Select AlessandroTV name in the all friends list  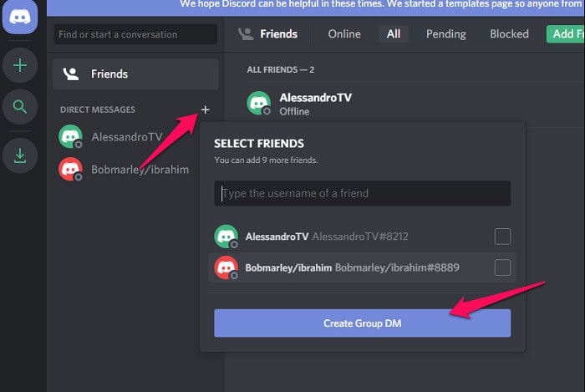315,98
